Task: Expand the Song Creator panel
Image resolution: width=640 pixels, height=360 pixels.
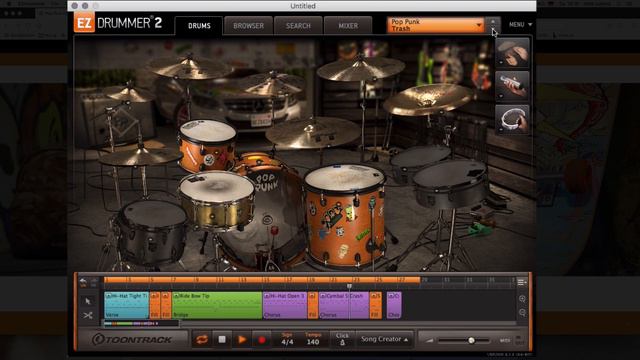Action: click(384, 339)
